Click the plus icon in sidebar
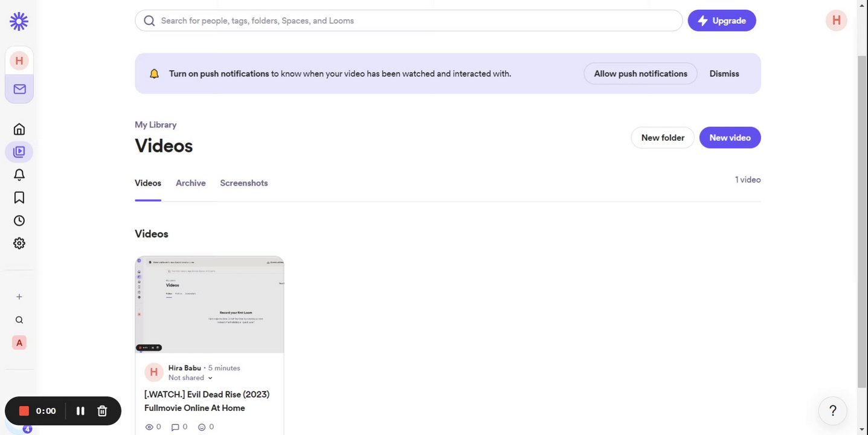Screen dimensions: 868x435 [x=19, y=297]
